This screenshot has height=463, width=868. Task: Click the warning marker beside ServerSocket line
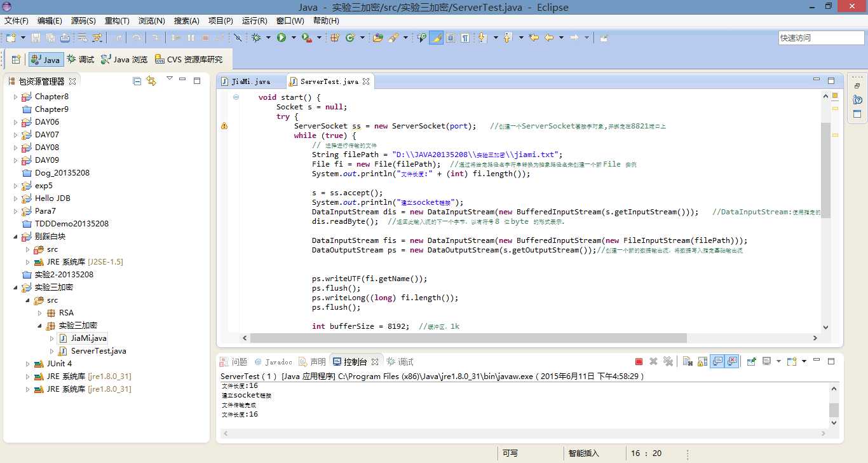tap(224, 126)
